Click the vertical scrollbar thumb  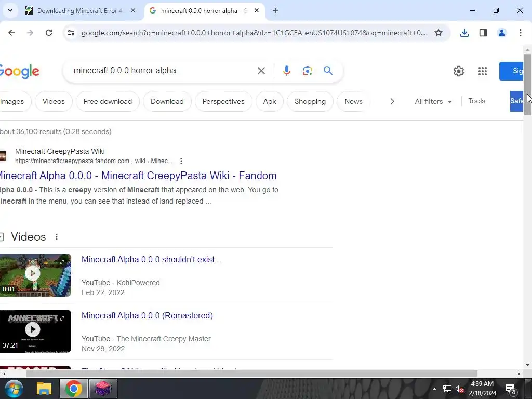pos(527,84)
